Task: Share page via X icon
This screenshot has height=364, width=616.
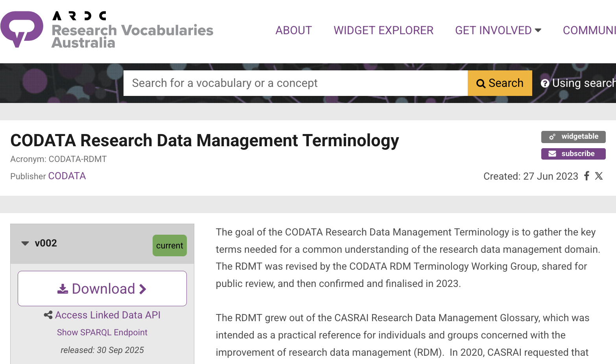Action: [x=599, y=176]
